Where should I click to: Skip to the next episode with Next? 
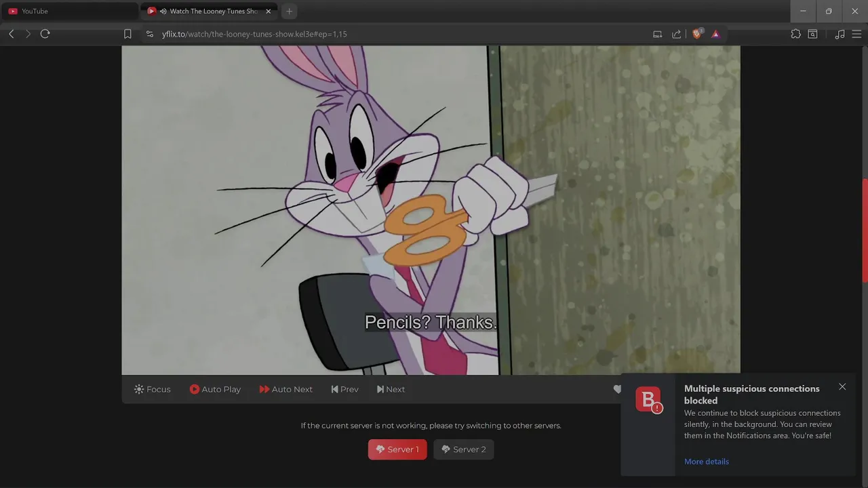coord(391,389)
